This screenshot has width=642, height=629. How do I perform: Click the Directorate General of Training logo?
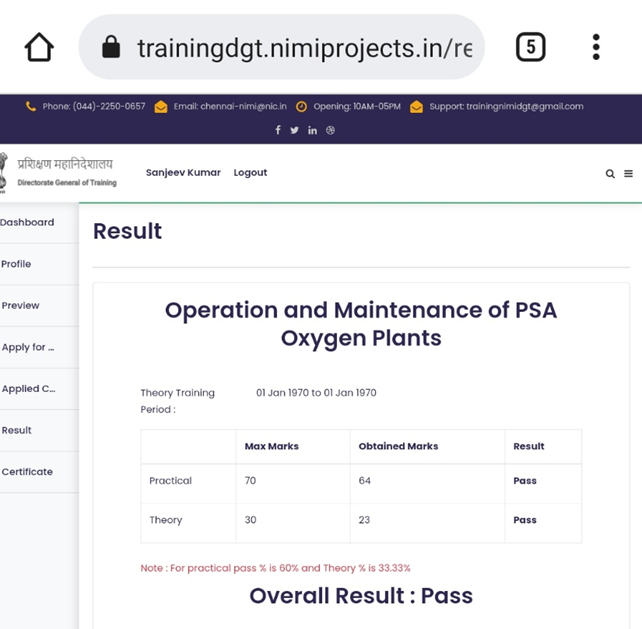pos(59,172)
